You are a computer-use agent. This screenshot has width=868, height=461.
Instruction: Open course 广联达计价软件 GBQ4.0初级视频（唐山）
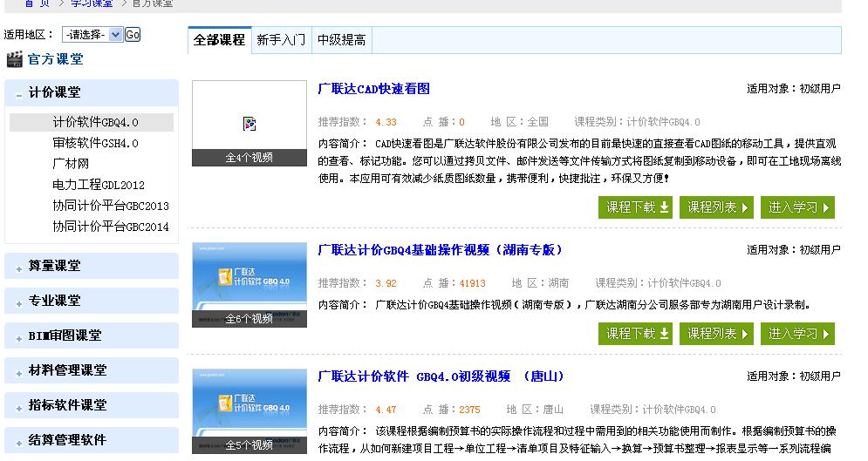(441, 376)
